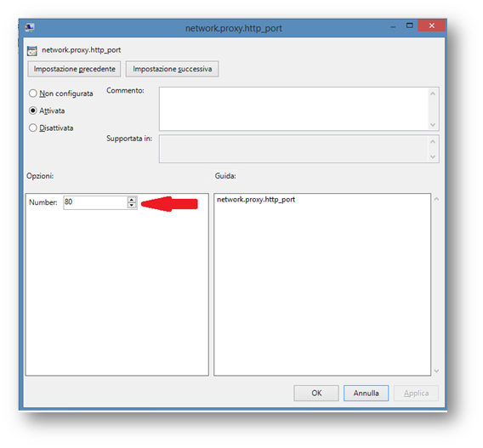This screenshot has height=448, width=483.
Task: Click Supportata in scroll down arrow
Action: tap(433, 156)
